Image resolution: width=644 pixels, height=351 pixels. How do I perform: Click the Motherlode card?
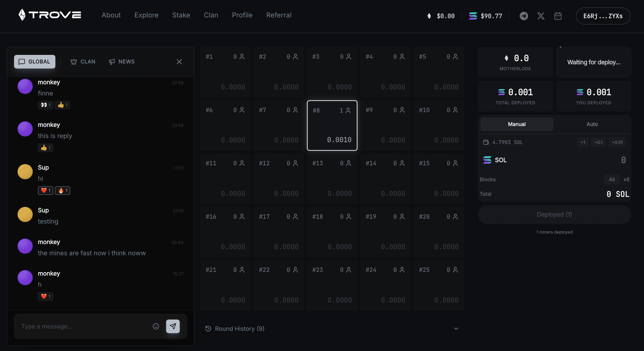[515, 62]
